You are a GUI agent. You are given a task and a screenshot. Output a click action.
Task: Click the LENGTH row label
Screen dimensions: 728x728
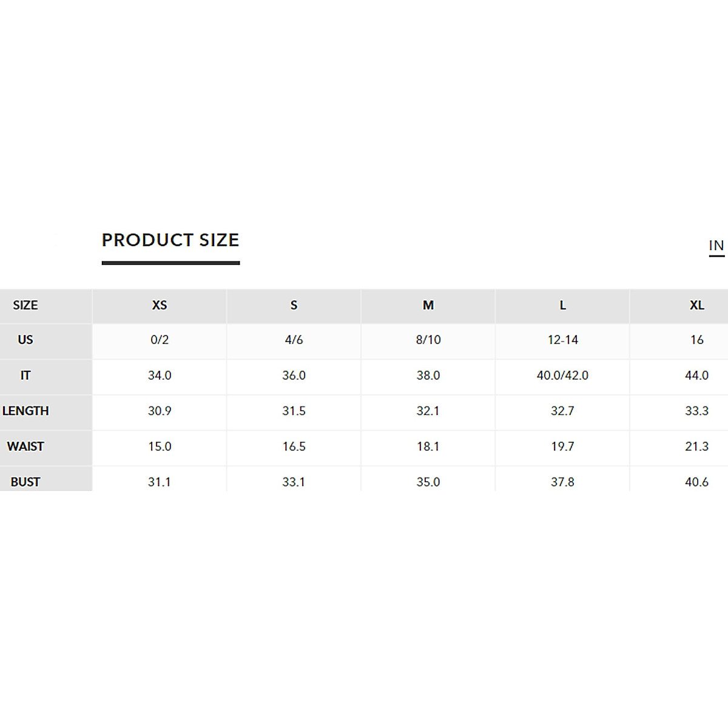tap(25, 411)
